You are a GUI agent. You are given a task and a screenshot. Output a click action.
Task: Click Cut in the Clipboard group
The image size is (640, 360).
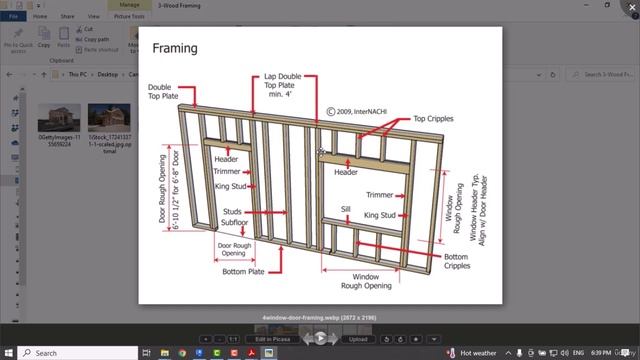click(x=84, y=29)
